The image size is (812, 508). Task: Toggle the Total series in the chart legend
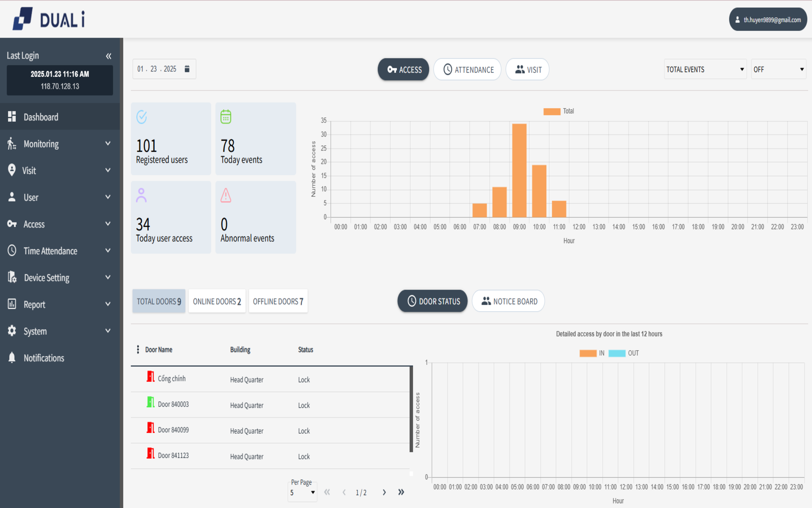coord(559,111)
